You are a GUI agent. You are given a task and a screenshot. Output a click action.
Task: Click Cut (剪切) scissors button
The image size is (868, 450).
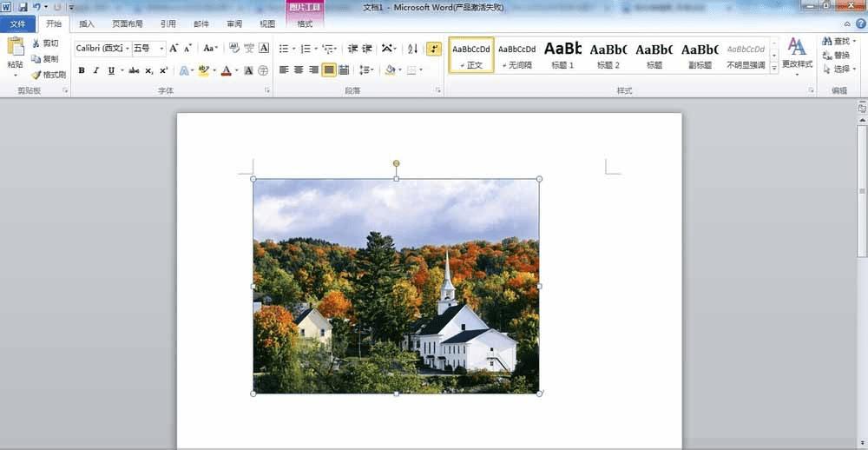click(45, 43)
